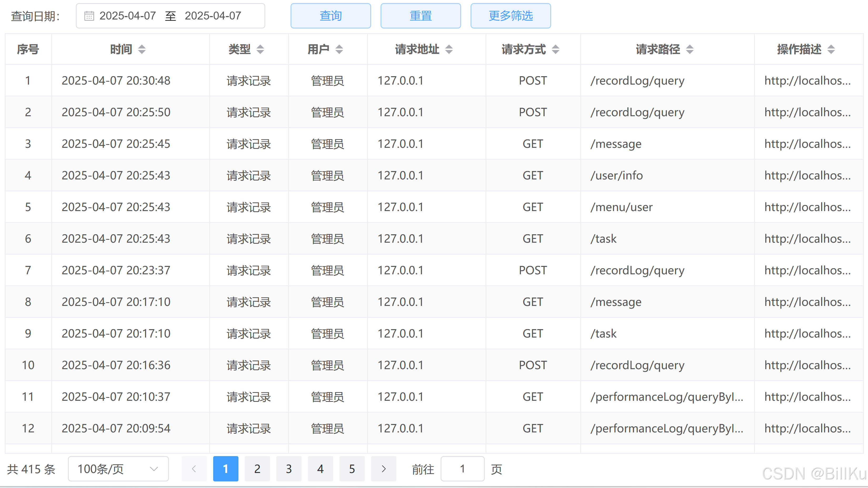Click the 前往 page number input box
This screenshot has height=488, width=868.
(x=462, y=469)
